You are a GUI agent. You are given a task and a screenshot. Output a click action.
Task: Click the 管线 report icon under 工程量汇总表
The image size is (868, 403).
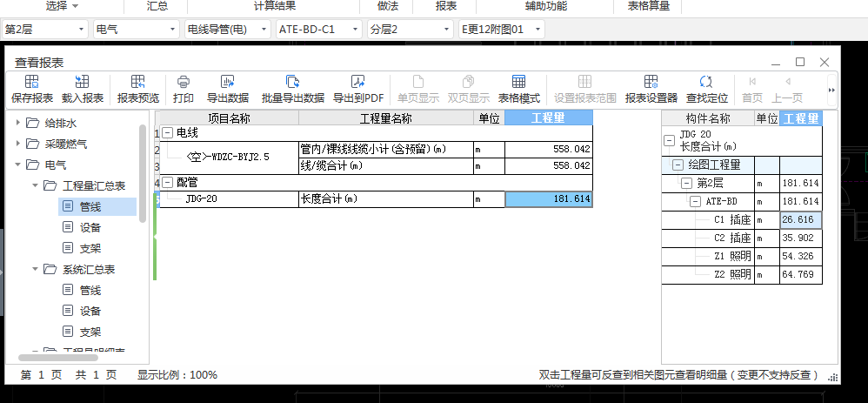point(68,207)
